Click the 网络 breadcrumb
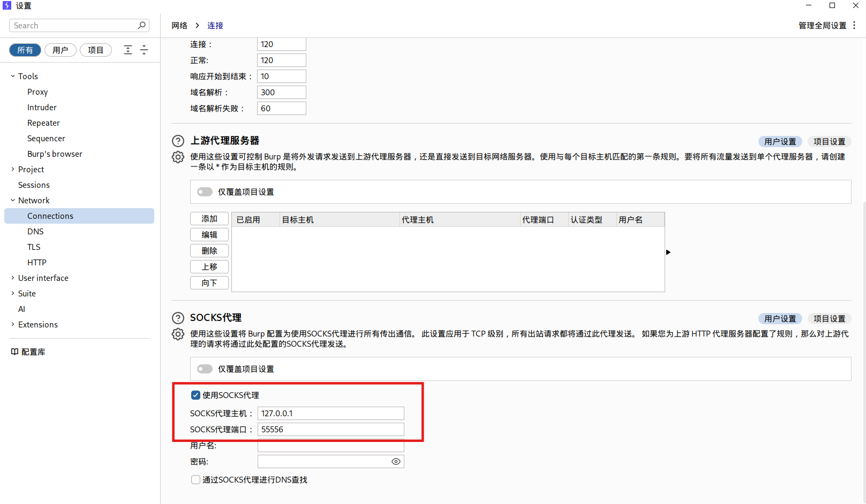 pyautogui.click(x=179, y=25)
